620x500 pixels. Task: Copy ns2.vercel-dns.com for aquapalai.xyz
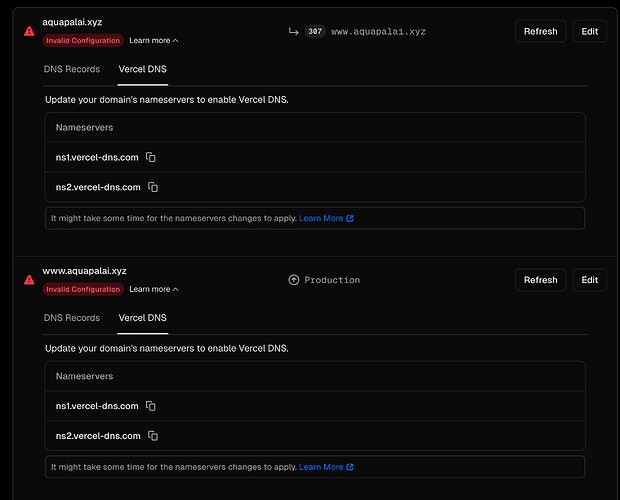click(x=153, y=187)
